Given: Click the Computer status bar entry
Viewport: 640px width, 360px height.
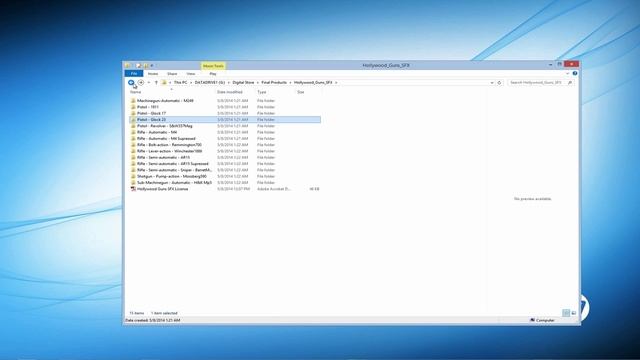Looking at the screenshot, I should pos(542,320).
